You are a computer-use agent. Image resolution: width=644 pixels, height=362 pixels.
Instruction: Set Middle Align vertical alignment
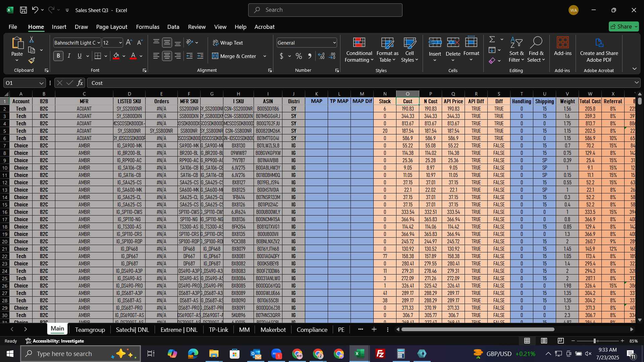(x=167, y=43)
